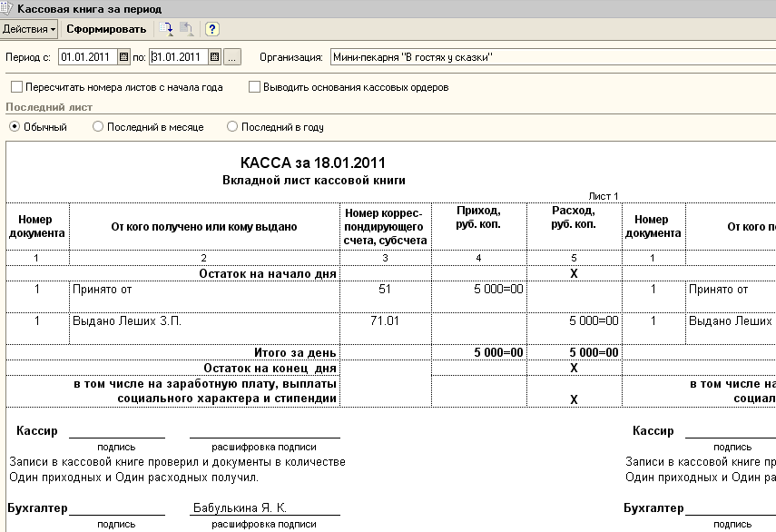Click the left Бухгалтер label
The image size is (776, 532).
[x=37, y=507]
